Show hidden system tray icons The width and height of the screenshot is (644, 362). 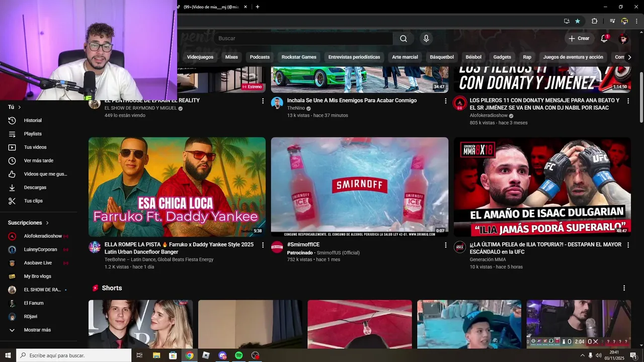[583, 355]
